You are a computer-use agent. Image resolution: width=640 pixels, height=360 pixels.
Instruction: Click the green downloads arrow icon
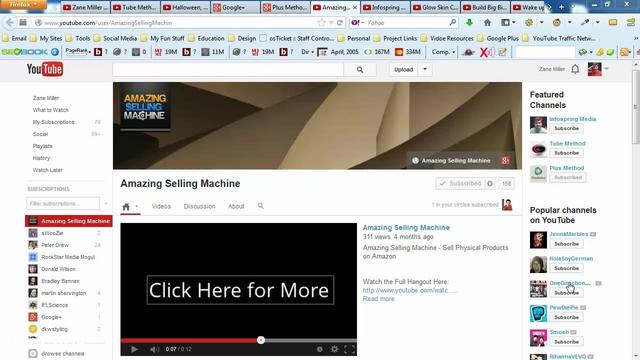click(x=469, y=22)
